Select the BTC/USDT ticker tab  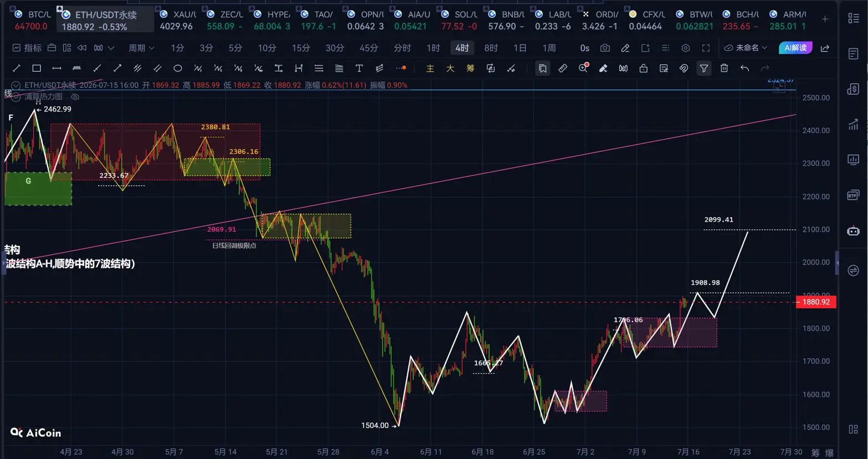point(31,21)
